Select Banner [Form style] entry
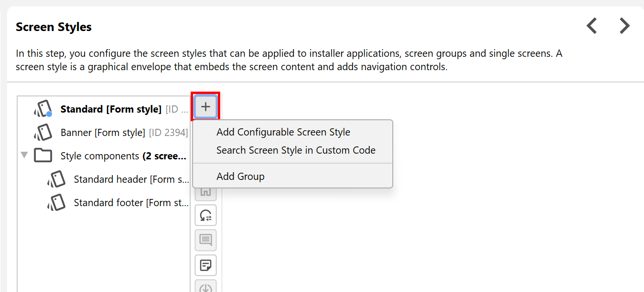The height and width of the screenshot is (292, 644). (102, 133)
